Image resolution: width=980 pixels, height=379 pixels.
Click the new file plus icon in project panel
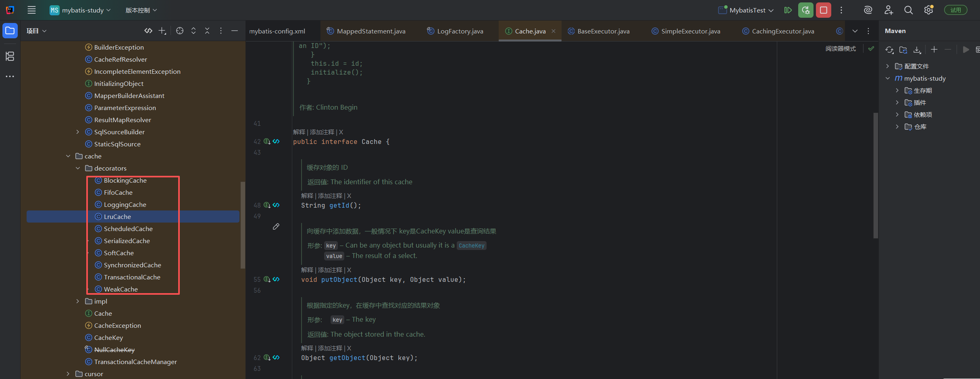pos(162,31)
